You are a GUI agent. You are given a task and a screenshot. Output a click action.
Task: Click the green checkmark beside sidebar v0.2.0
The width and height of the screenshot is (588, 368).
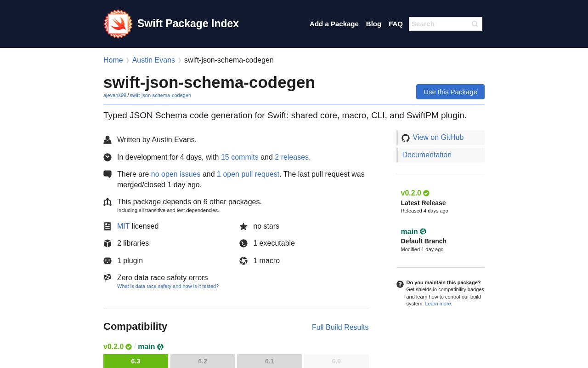pos(426,193)
